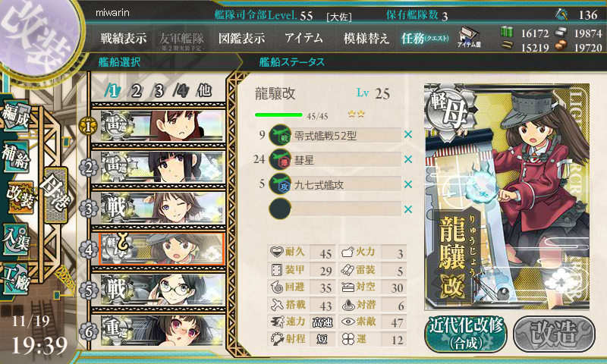This screenshot has width=607, height=364.
Task: Remove 零式艦戦52型 with its X button
Action: 408,135
